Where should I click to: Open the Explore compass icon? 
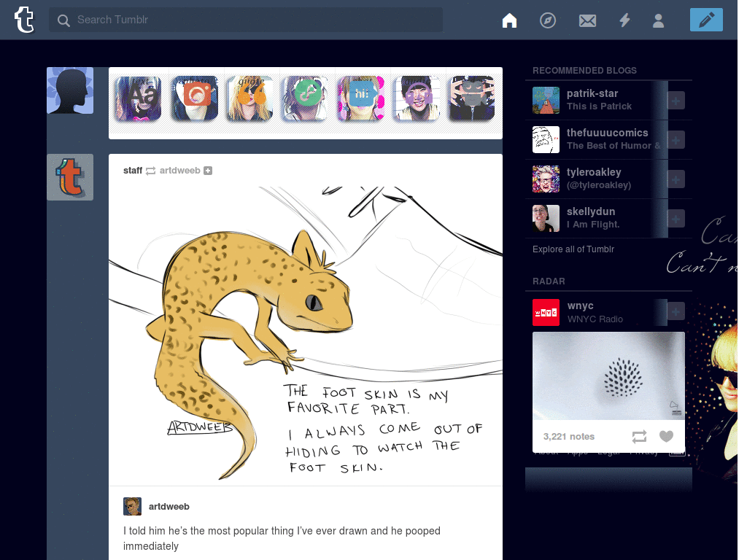548,20
